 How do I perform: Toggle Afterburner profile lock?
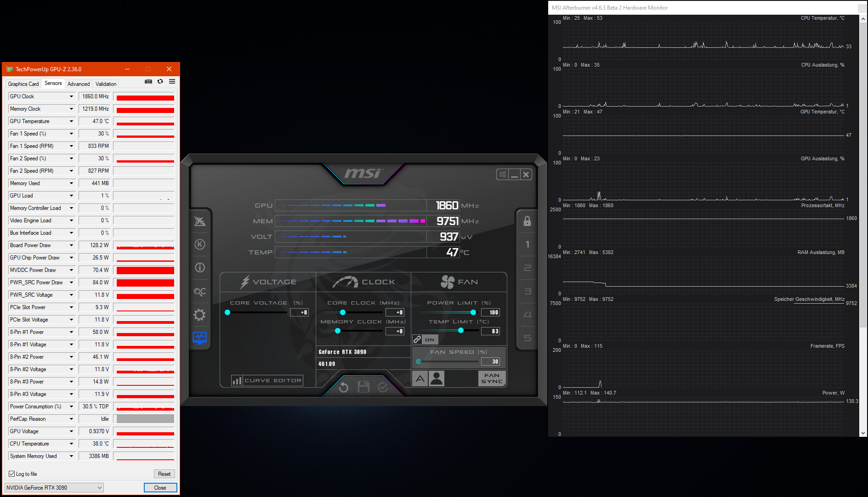528,221
